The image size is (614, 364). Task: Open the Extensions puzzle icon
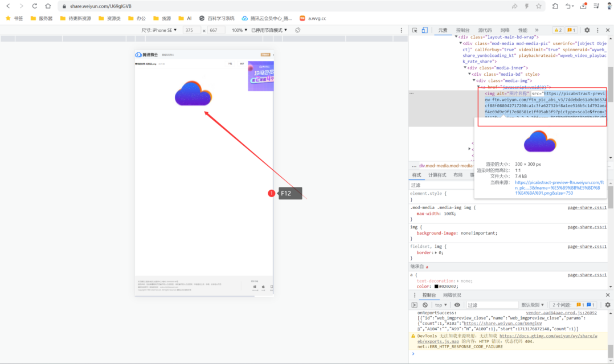tap(555, 6)
